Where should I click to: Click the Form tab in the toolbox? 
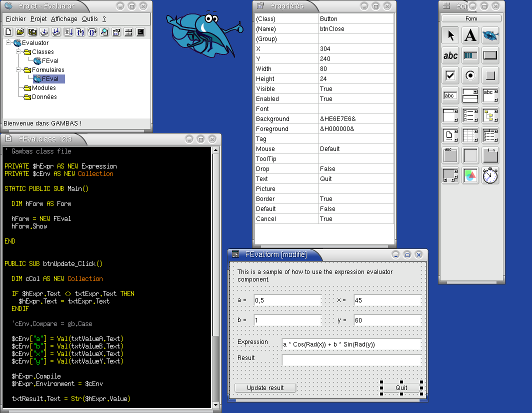(x=471, y=18)
